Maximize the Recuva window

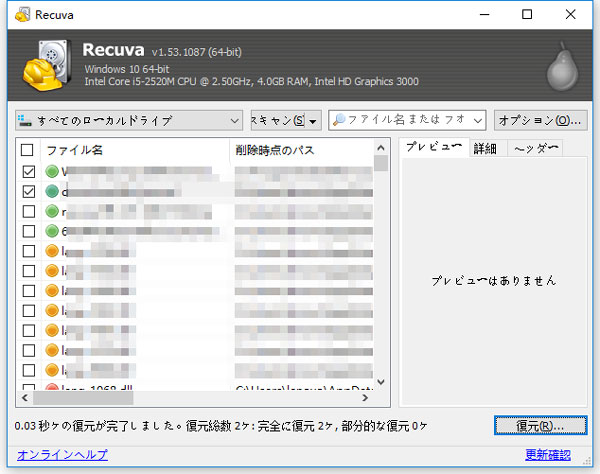coord(527,15)
